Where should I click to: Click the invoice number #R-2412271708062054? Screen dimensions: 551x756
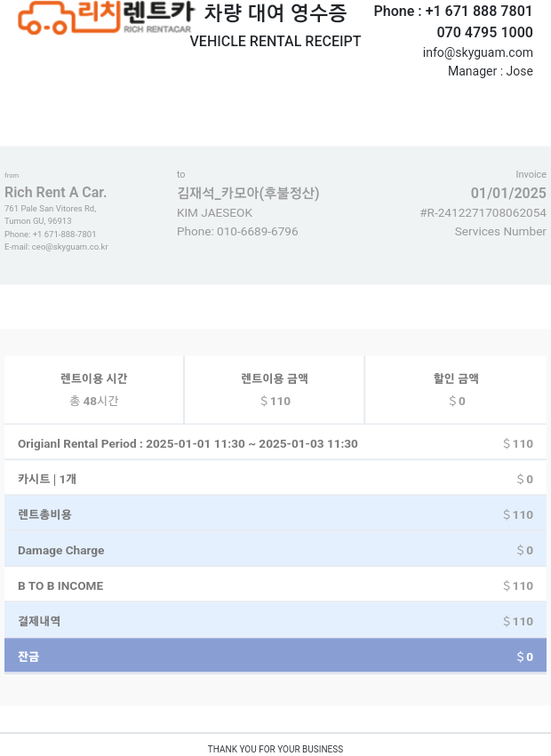483,213
